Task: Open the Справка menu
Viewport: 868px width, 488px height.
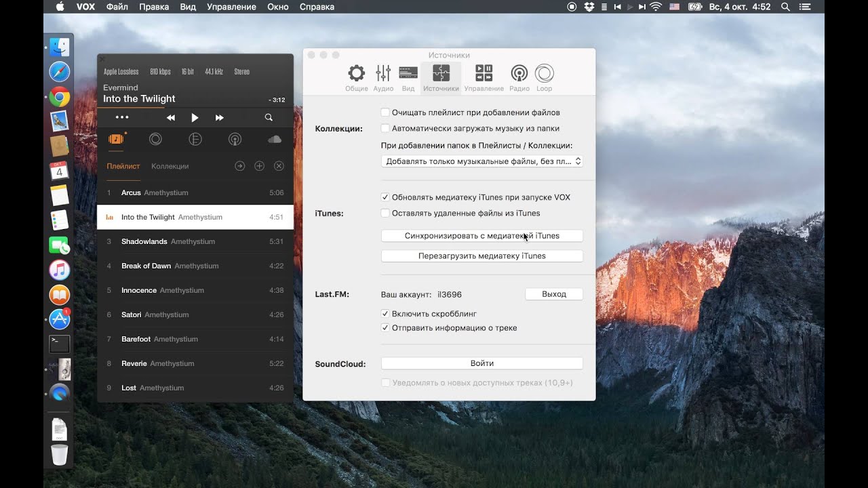Action: [x=317, y=7]
